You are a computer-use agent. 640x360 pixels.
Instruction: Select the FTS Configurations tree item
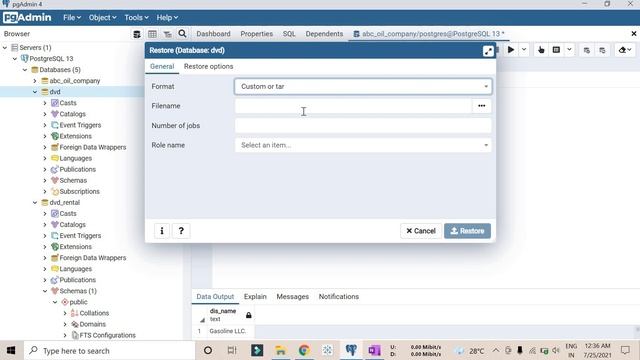(107, 335)
